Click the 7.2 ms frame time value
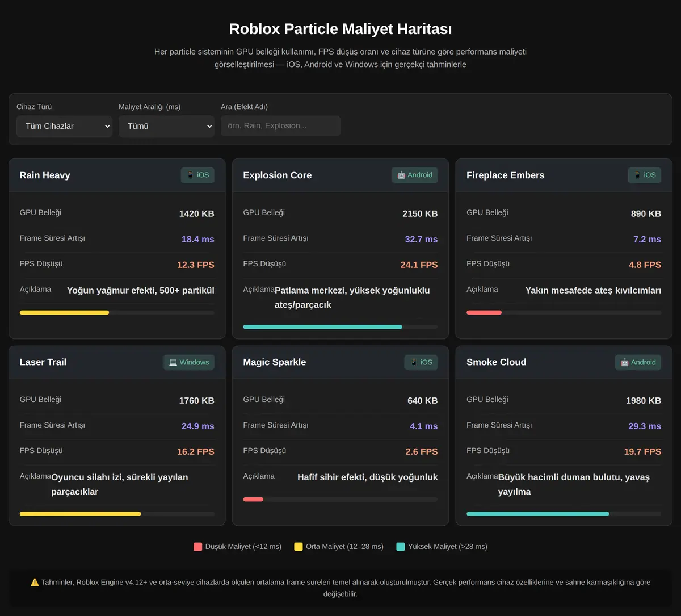Image resolution: width=681 pixels, height=616 pixels. [x=648, y=239]
